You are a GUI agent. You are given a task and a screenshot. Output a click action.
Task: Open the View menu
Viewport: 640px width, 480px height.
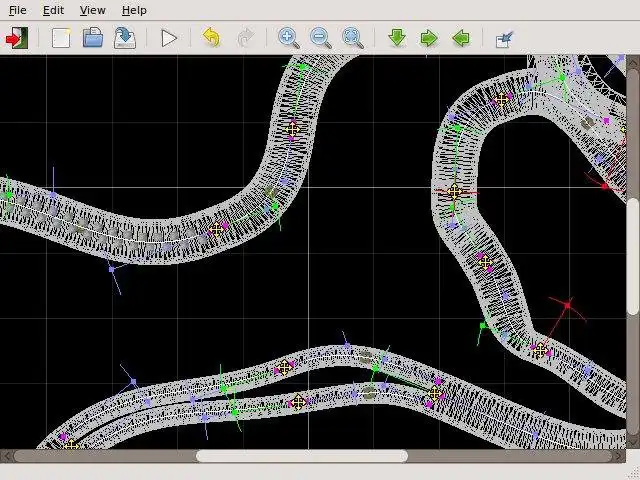coord(92,10)
